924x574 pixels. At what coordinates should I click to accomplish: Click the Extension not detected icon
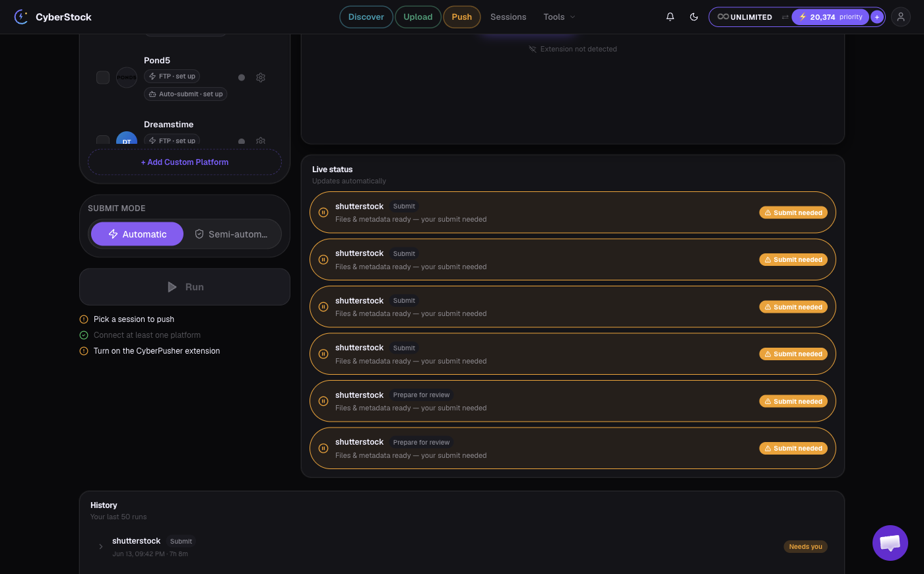pos(533,49)
